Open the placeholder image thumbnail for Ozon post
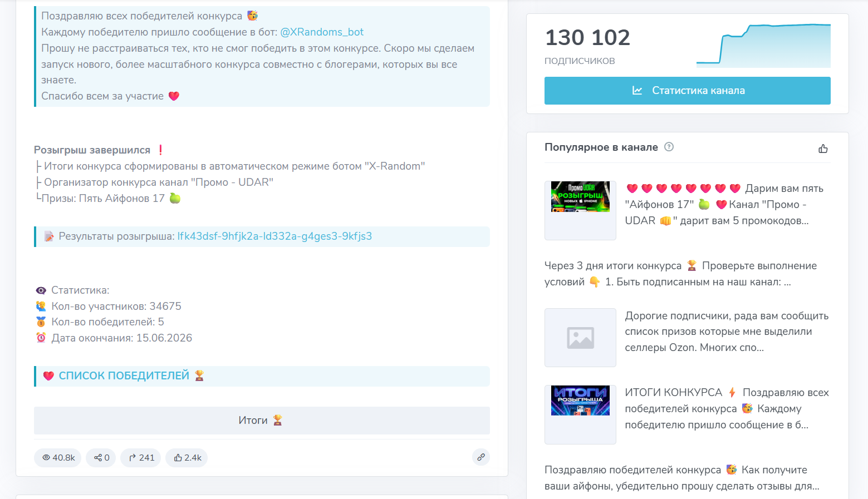The height and width of the screenshot is (499, 868). [x=580, y=338]
